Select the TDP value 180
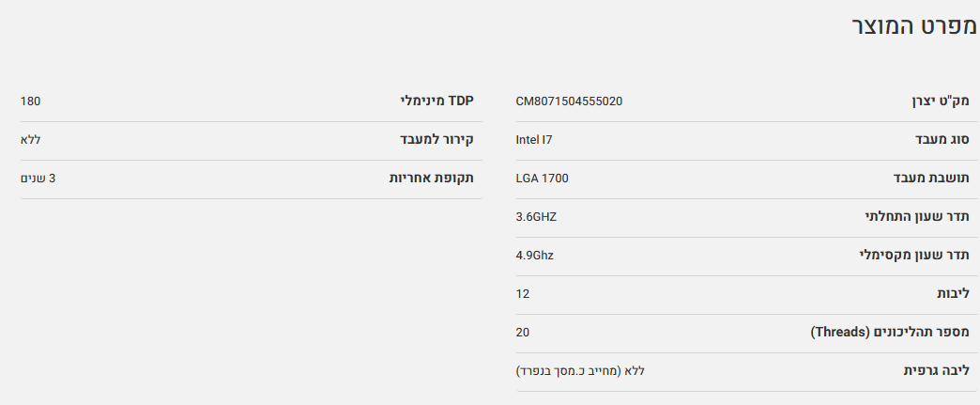This screenshot has height=405, width=980. (30, 101)
